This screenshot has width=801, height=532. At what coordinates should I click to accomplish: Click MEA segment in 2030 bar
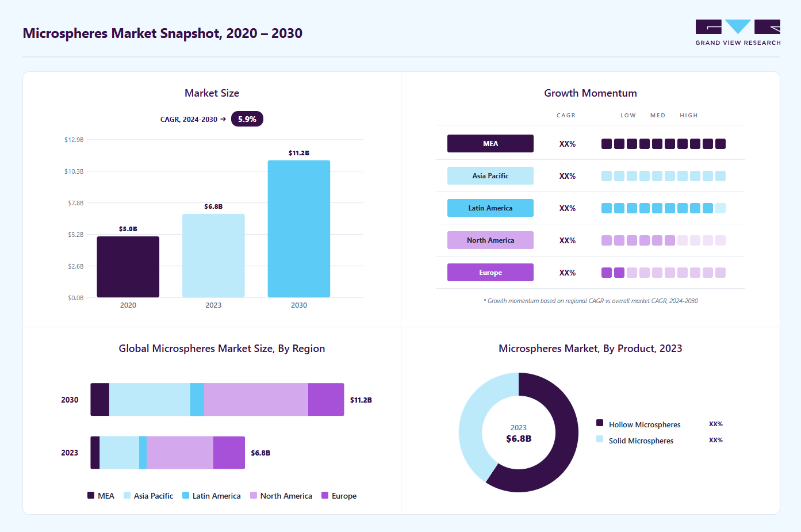(100, 400)
